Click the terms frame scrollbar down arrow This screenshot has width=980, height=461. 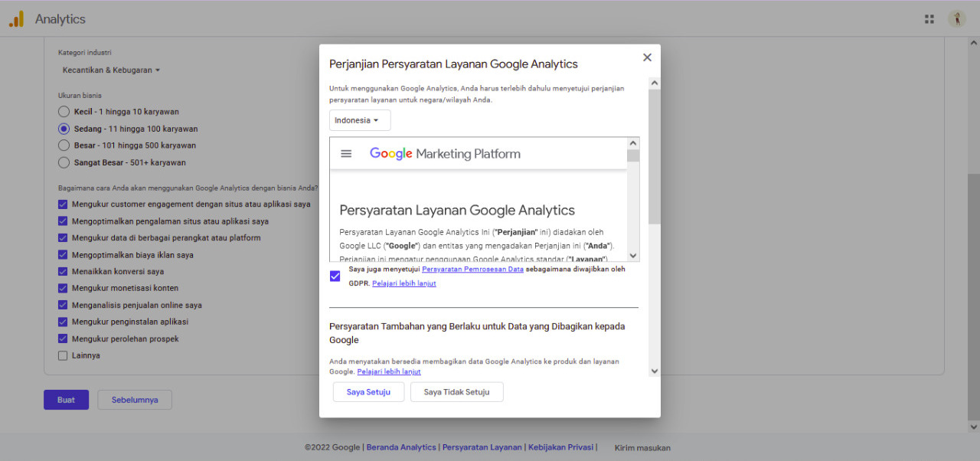pyautogui.click(x=633, y=256)
